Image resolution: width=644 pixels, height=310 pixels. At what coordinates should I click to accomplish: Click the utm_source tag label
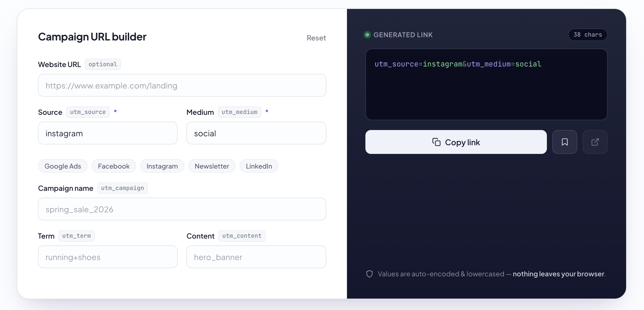coord(88,112)
